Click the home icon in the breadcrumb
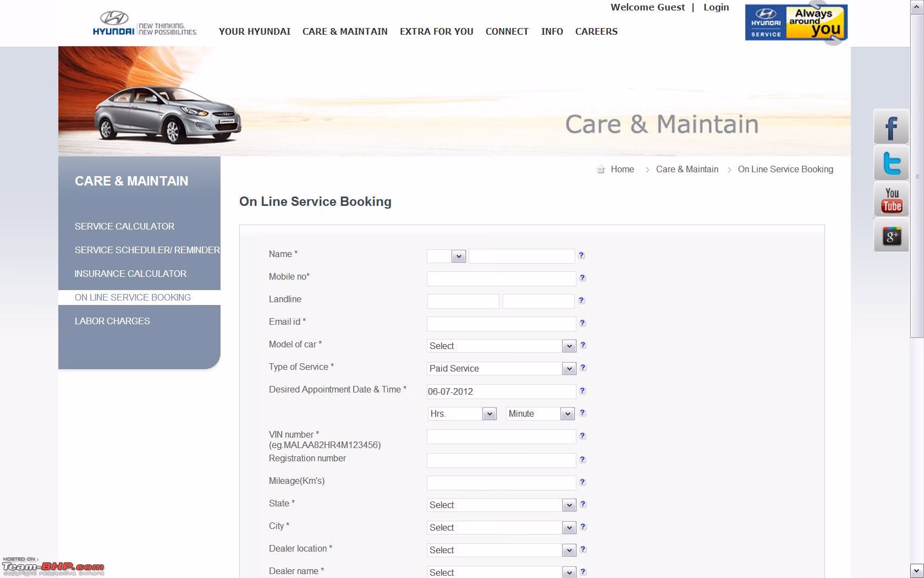The image size is (924, 578). click(600, 170)
